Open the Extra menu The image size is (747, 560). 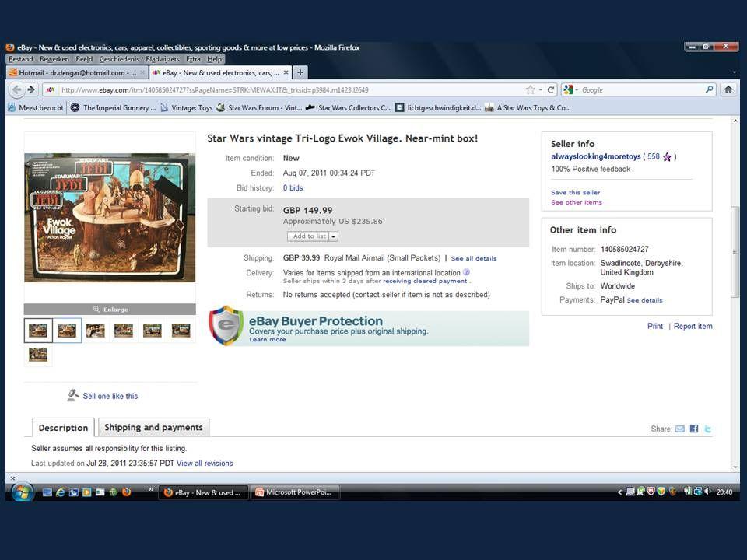[x=192, y=58]
